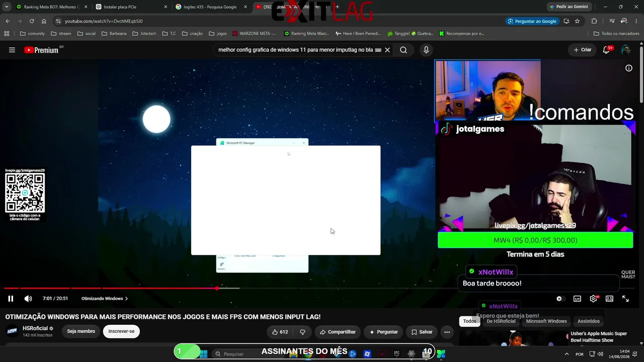This screenshot has width=644, height=362.
Task: Click Perguntar ao Google button
Action: (x=532, y=21)
